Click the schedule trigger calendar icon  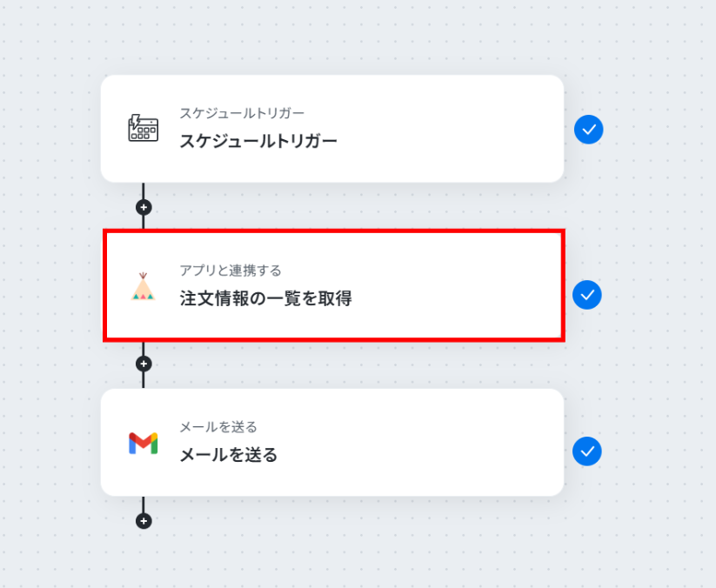[x=144, y=129]
